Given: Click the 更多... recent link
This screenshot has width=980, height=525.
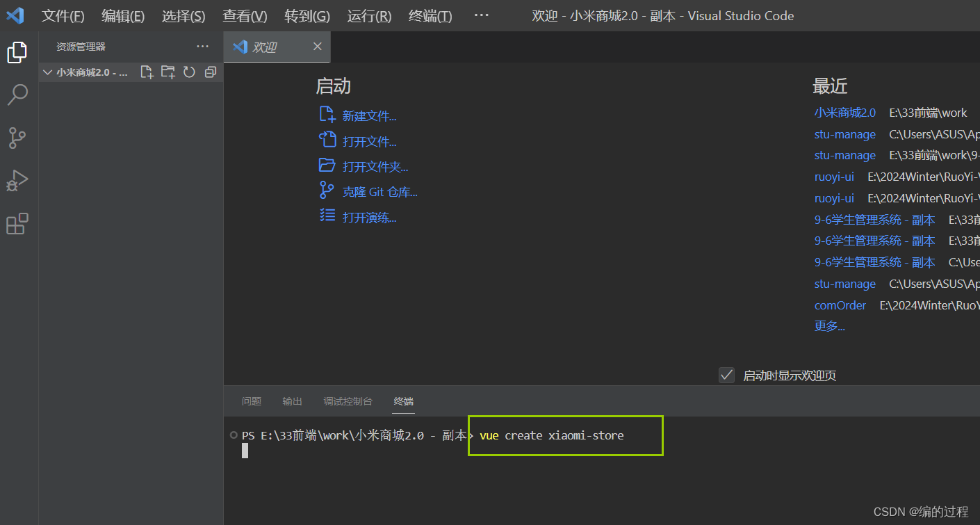Looking at the screenshot, I should (x=830, y=326).
